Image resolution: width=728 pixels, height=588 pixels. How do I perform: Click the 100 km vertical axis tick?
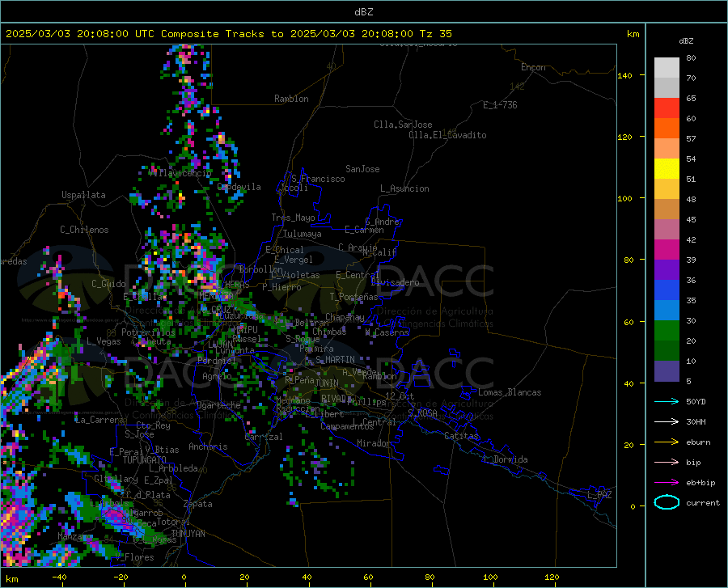[624, 198]
